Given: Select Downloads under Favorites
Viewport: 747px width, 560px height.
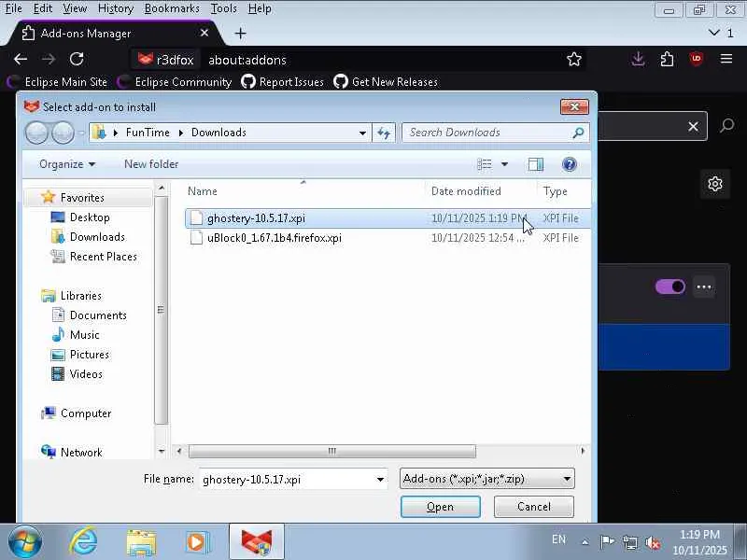Looking at the screenshot, I should coord(88,237).
